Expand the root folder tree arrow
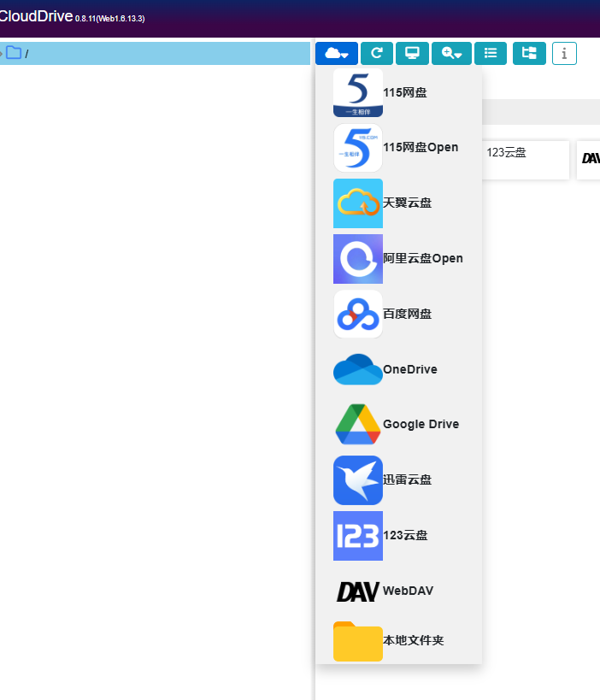The image size is (600, 700). click(x=2, y=53)
